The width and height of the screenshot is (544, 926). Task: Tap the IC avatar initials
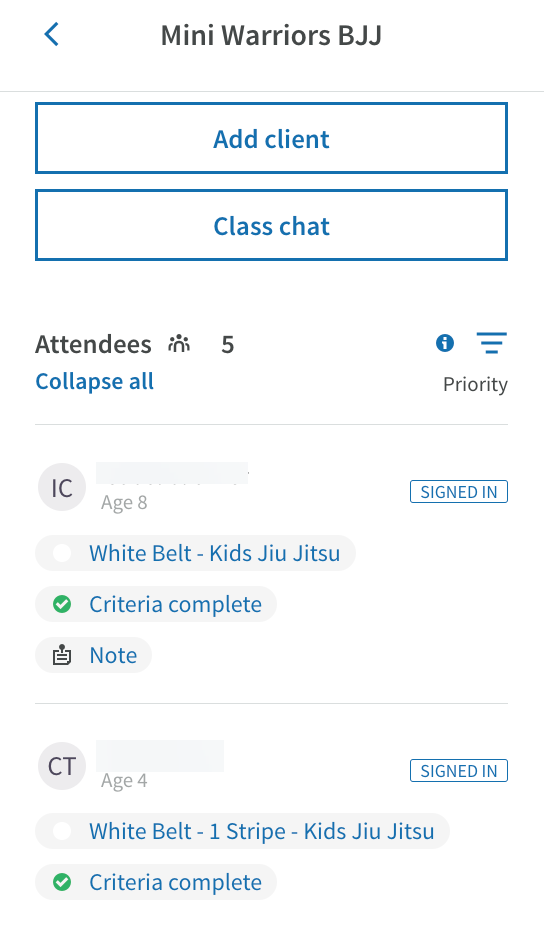(x=62, y=488)
